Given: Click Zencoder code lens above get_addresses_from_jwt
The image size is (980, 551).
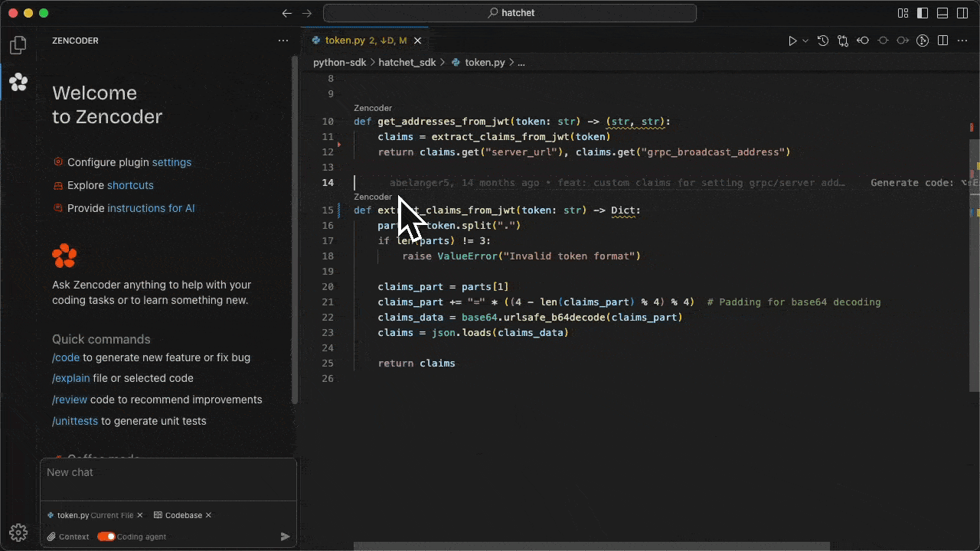Looking at the screenshot, I should coord(373,108).
